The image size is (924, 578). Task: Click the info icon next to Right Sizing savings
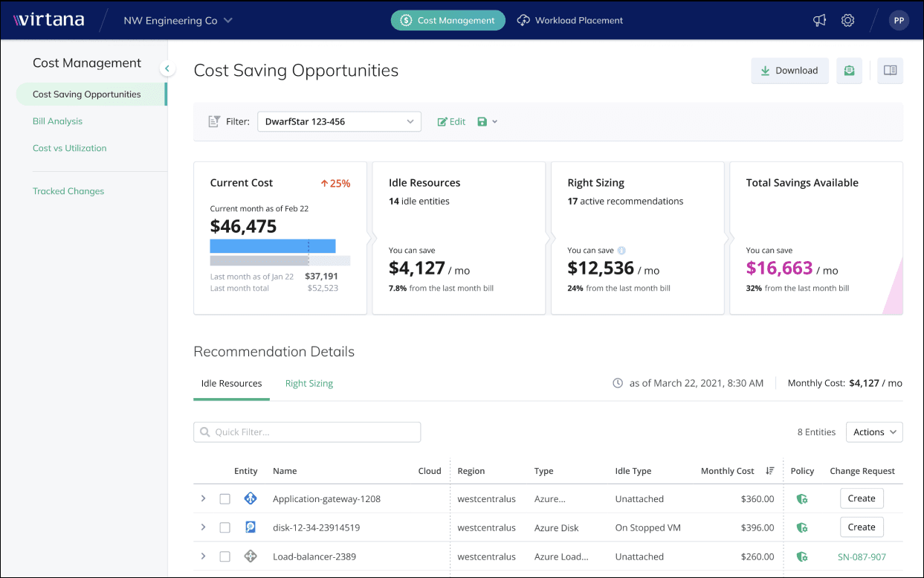tap(621, 251)
